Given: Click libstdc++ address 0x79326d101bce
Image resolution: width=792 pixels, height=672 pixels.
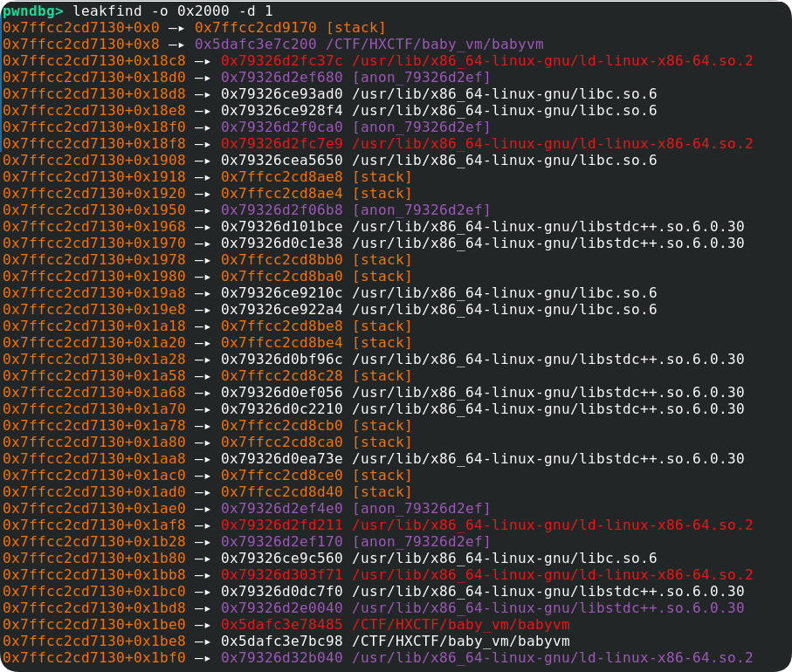Looking at the screenshot, I should [x=282, y=226].
